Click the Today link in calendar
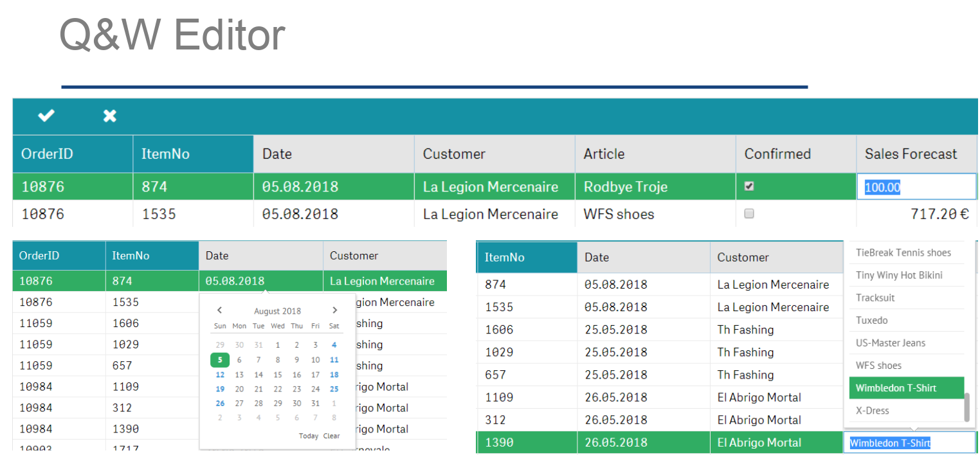This screenshot has width=980, height=455. (309, 436)
